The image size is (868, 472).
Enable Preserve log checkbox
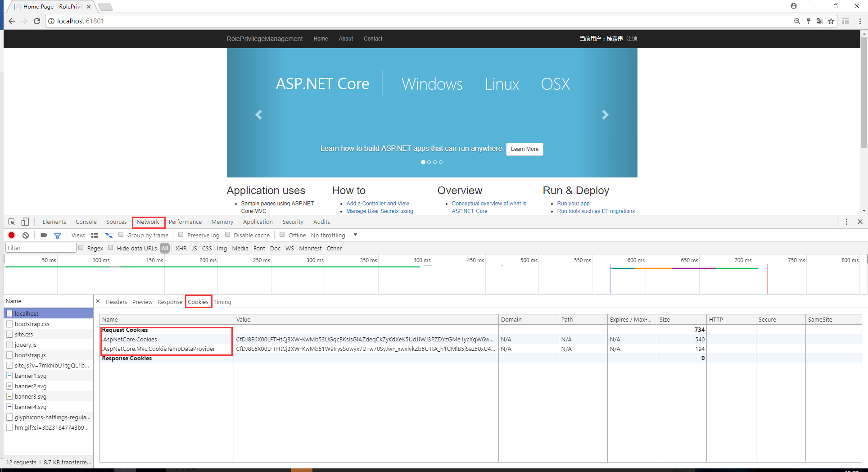tap(181, 235)
